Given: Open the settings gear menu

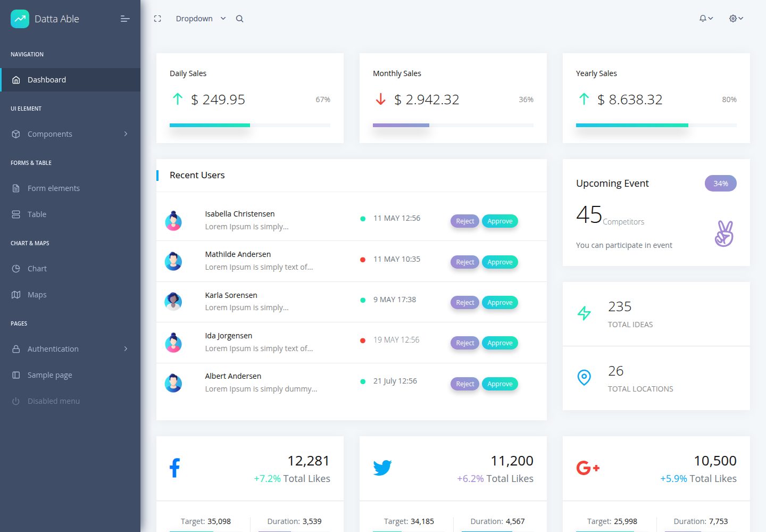Looking at the screenshot, I should click(736, 19).
